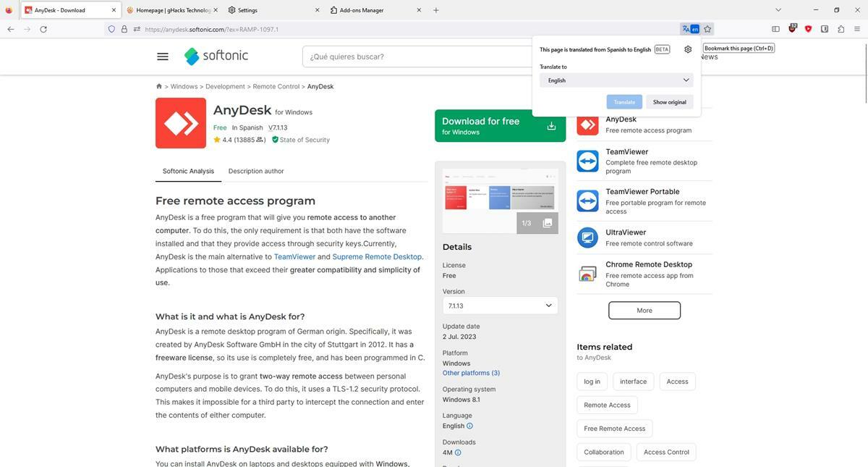This screenshot has height=467, width=868.
Task: Click Windows breadcrumb link
Action: coord(184,86)
